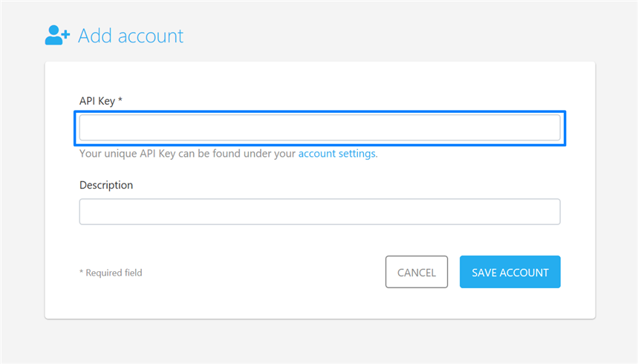Viewport: 638px width, 364px height.
Task: Focus the API Key input field
Action: [x=319, y=128]
